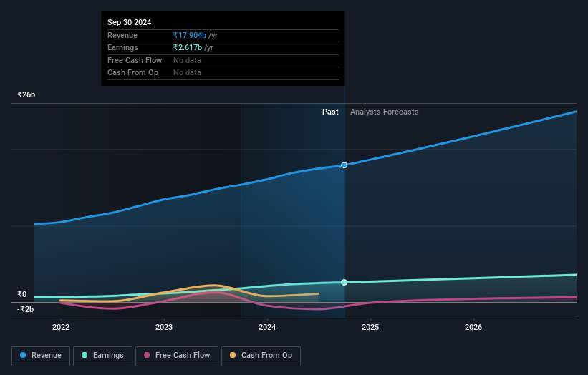Click the 2023 x-axis label
This screenshot has width=588, height=375.
(x=164, y=327)
